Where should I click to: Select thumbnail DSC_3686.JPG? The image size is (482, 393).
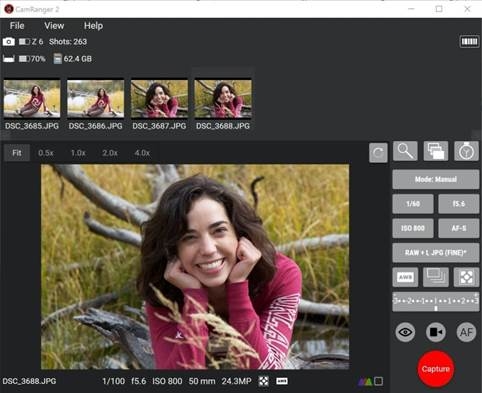(x=96, y=99)
